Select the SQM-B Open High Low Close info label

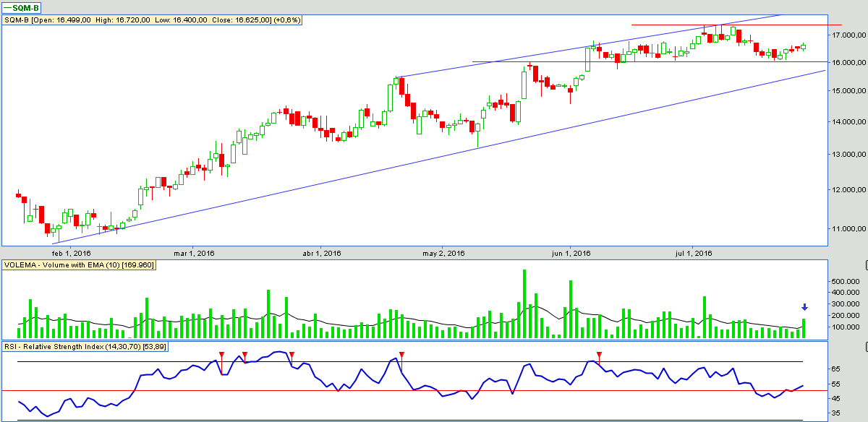pos(153,20)
